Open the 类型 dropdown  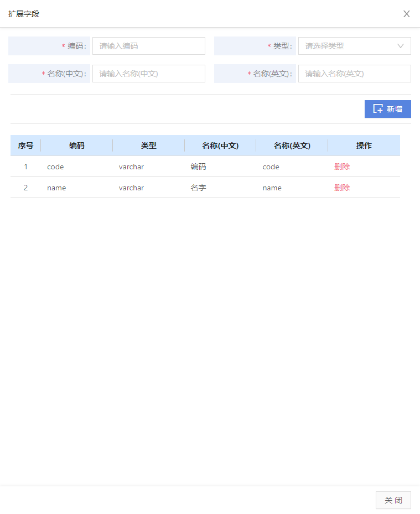[x=354, y=46]
